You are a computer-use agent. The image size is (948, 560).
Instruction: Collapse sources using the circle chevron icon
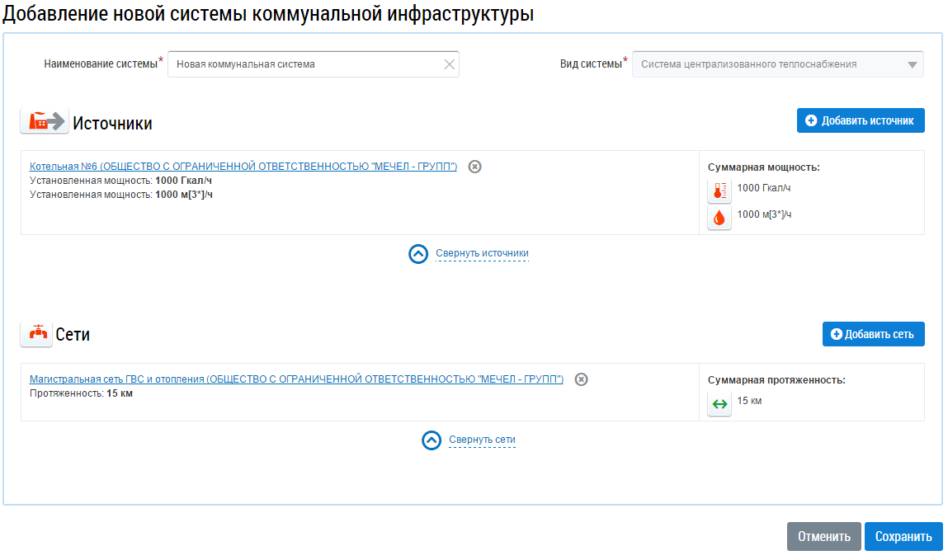coord(418,254)
